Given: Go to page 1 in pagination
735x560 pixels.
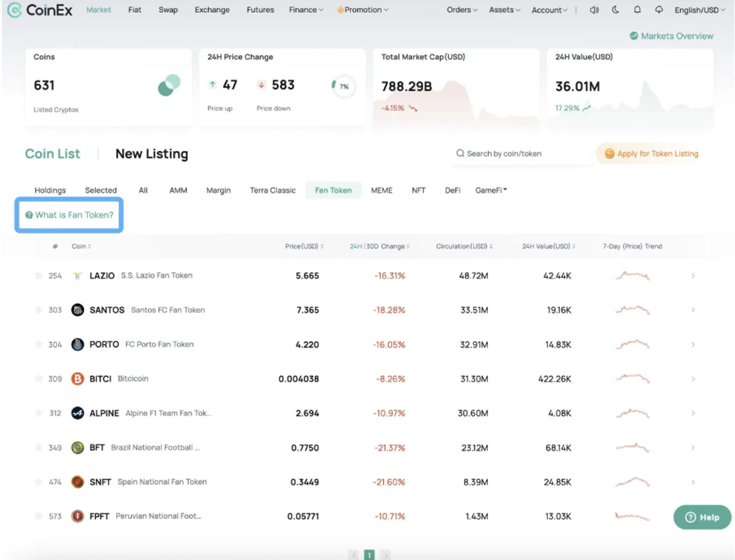Looking at the screenshot, I should point(369,555).
